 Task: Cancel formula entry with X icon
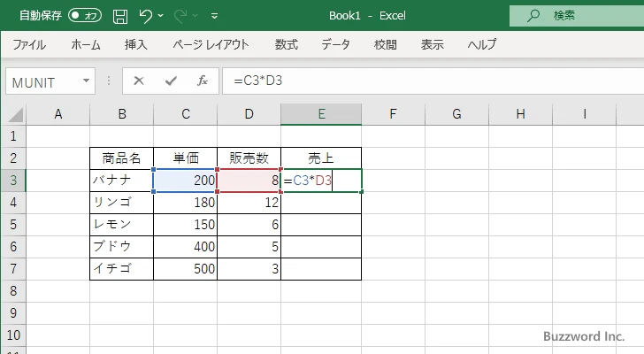[139, 81]
